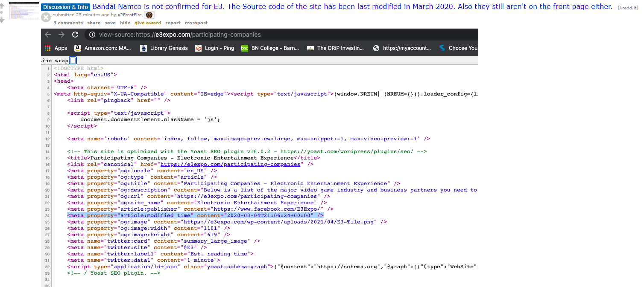Click the Discussion & Info flair

[65, 7]
